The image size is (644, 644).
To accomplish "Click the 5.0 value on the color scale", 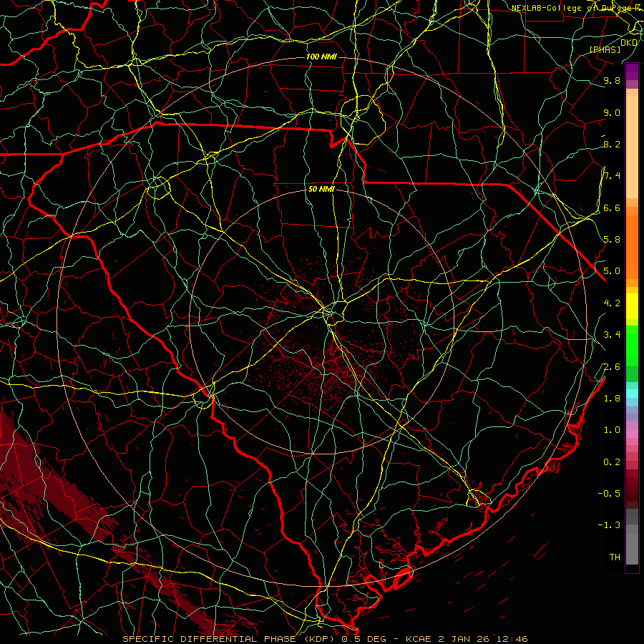I will (x=612, y=271).
